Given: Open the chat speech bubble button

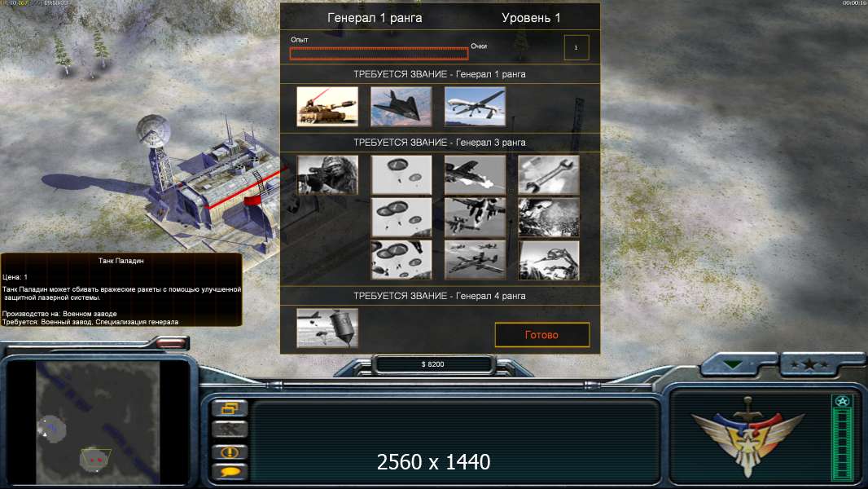Looking at the screenshot, I should click(x=230, y=473).
